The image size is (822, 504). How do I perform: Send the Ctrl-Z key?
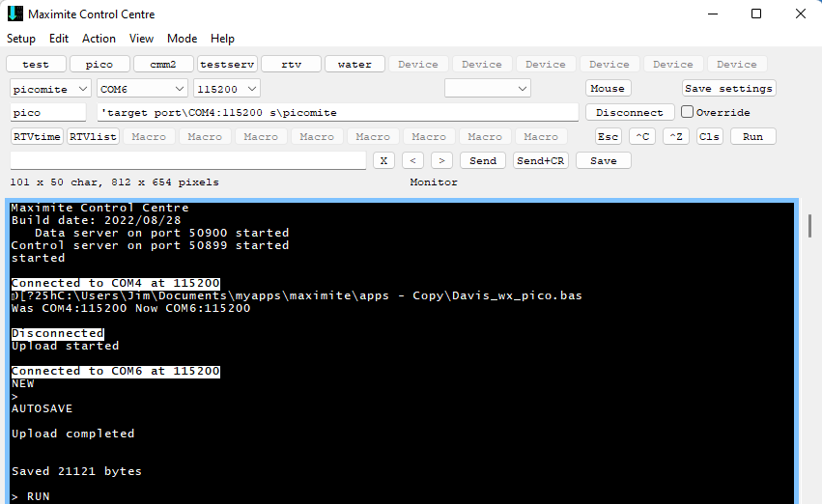pos(676,136)
